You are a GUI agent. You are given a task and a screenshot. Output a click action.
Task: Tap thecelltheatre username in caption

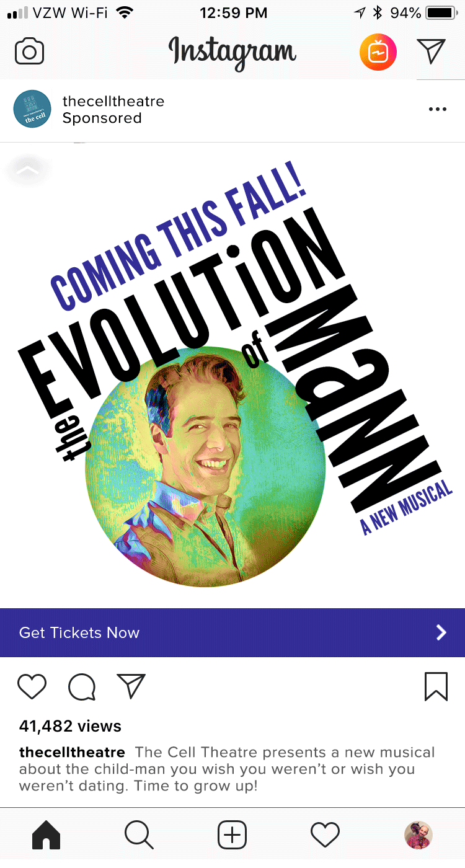pyautogui.click(x=72, y=752)
